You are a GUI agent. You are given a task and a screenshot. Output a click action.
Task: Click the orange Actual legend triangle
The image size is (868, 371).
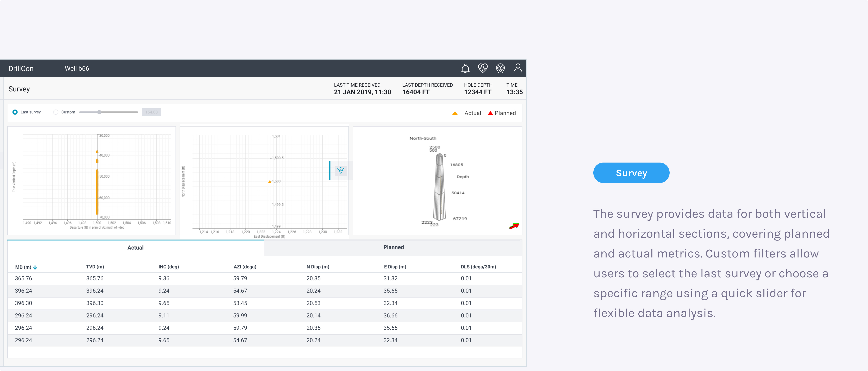tap(454, 113)
